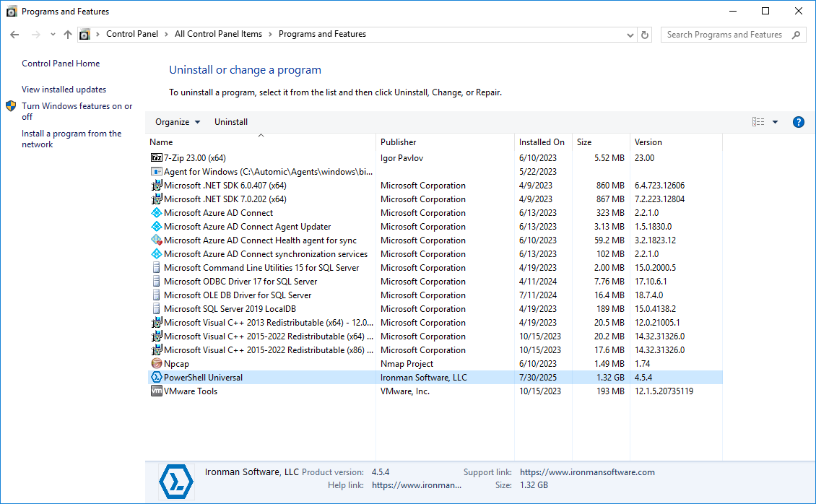Image resolution: width=816 pixels, height=504 pixels.
Task: Click the PowerShell Universal row icon
Action: [x=156, y=378]
